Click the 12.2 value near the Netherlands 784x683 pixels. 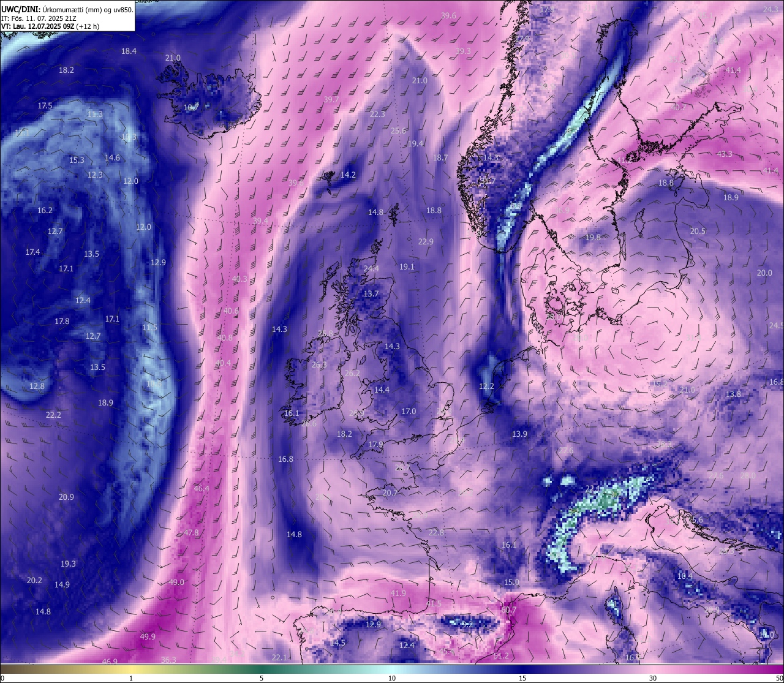pyautogui.click(x=486, y=387)
